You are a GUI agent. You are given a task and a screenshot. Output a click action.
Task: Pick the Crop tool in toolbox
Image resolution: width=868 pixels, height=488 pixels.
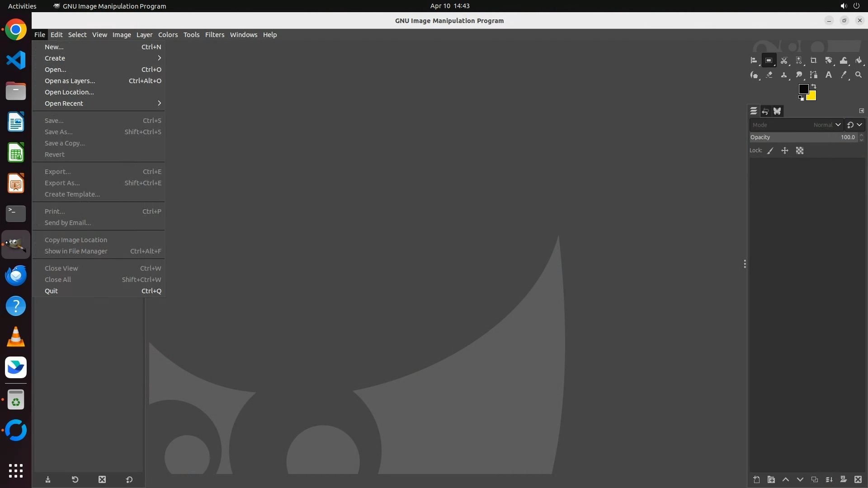pyautogui.click(x=814, y=60)
